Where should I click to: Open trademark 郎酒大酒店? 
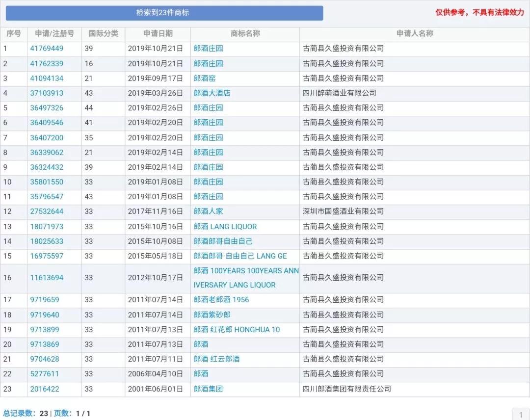tap(212, 93)
